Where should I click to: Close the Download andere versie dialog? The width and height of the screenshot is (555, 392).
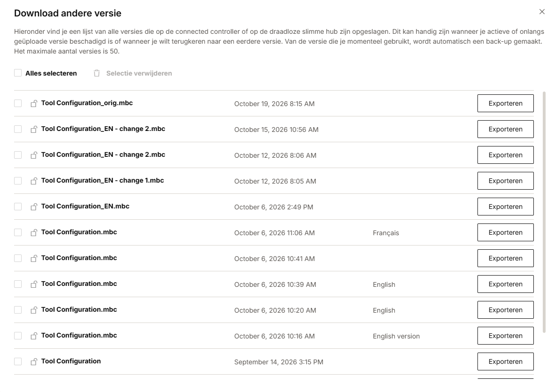click(x=542, y=12)
